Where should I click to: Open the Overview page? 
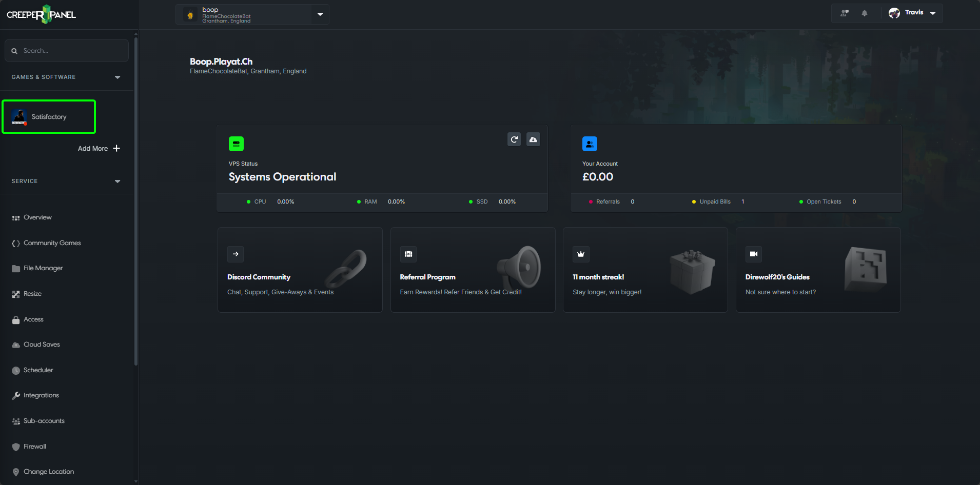click(37, 217)
